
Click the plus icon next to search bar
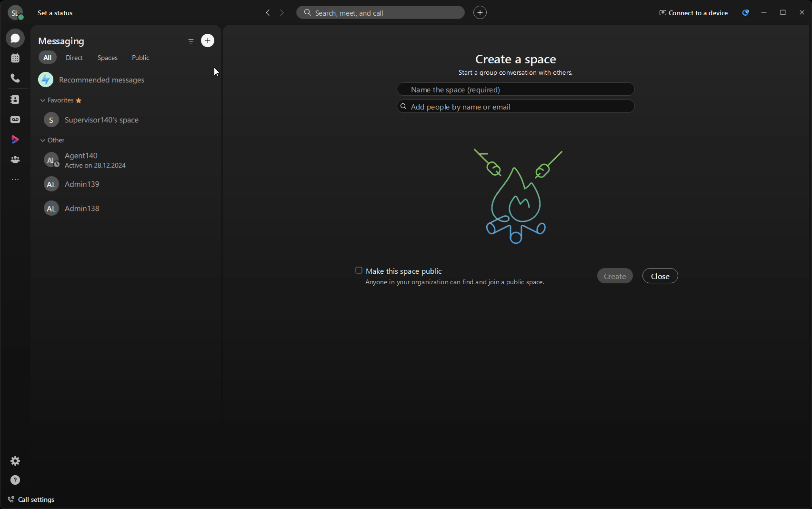coord(480,13)
